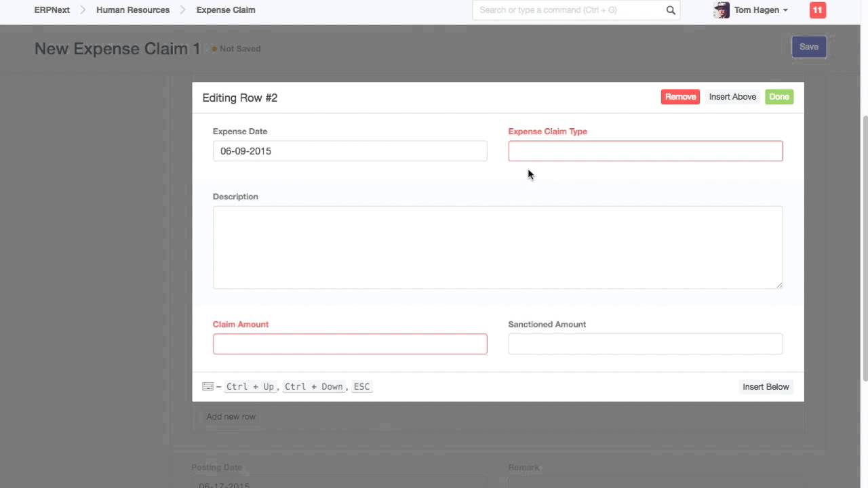Focus the search or command bar
Viewport: 868px width, 488px height.
coord(576,10)
